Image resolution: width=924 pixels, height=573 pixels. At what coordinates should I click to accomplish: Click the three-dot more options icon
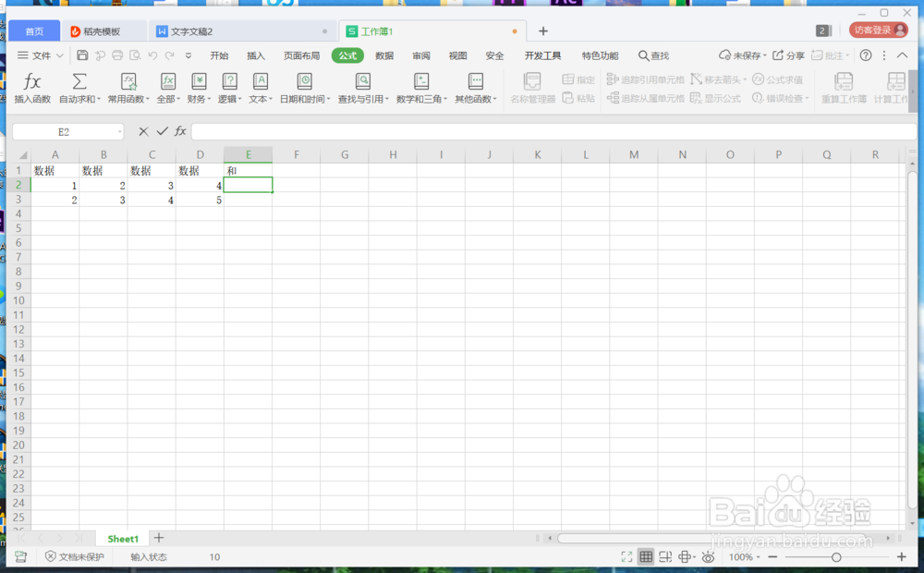[x=884, y=55]
